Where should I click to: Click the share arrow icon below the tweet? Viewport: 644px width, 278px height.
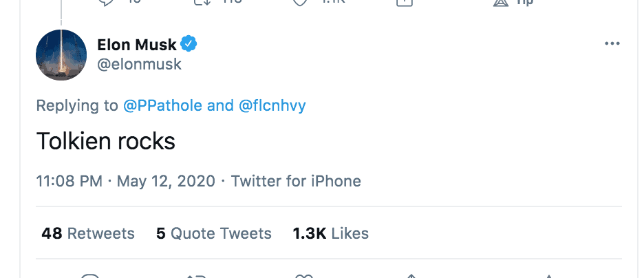click(411, 275)
